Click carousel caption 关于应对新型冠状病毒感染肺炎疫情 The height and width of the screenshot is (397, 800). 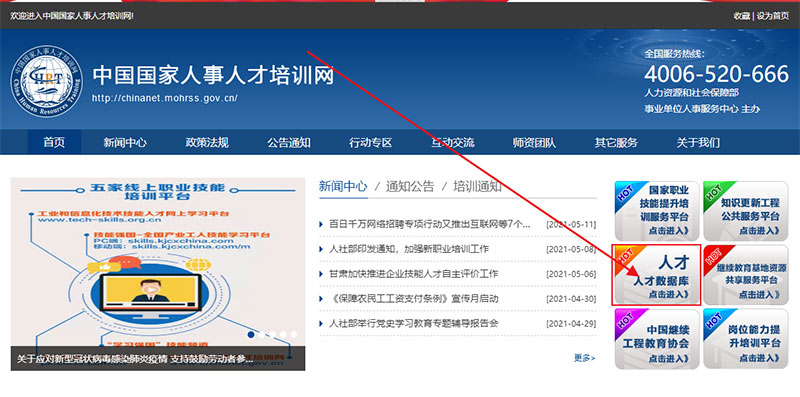(135, 359)
